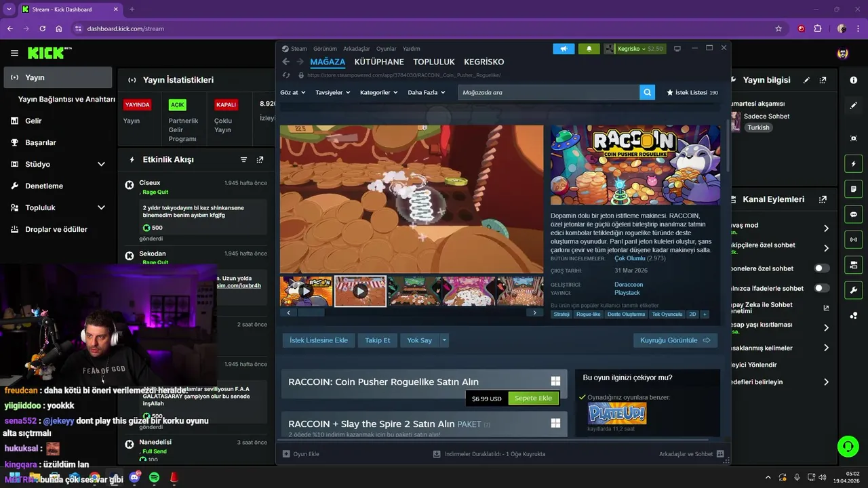Click the Steam forward arrow
The width and height of the screenshot is (868, 488).
[300, 62]
